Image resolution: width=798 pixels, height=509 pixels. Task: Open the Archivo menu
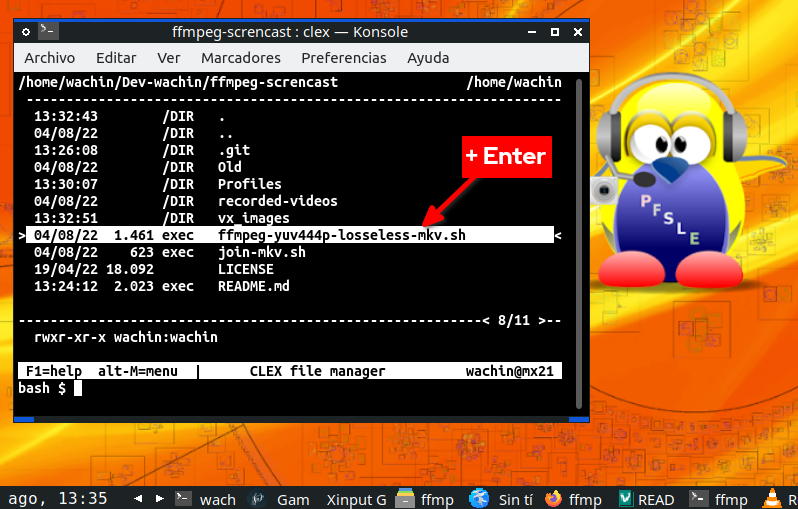click(x=49, y=58)
